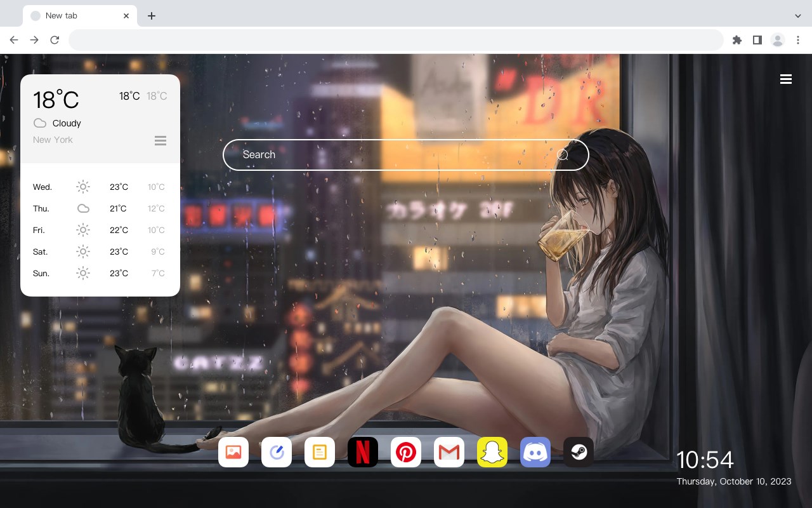Expand the tab search dropdown arrow

point(798,16)
